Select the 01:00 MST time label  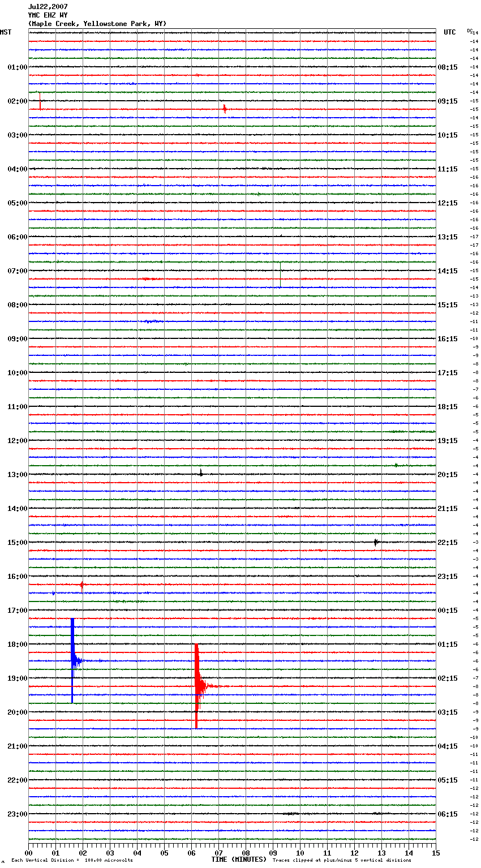tap(17, 67)
